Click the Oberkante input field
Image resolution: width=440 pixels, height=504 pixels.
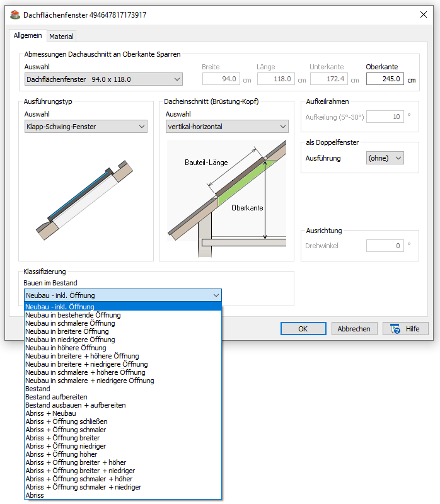click(385, 79)
